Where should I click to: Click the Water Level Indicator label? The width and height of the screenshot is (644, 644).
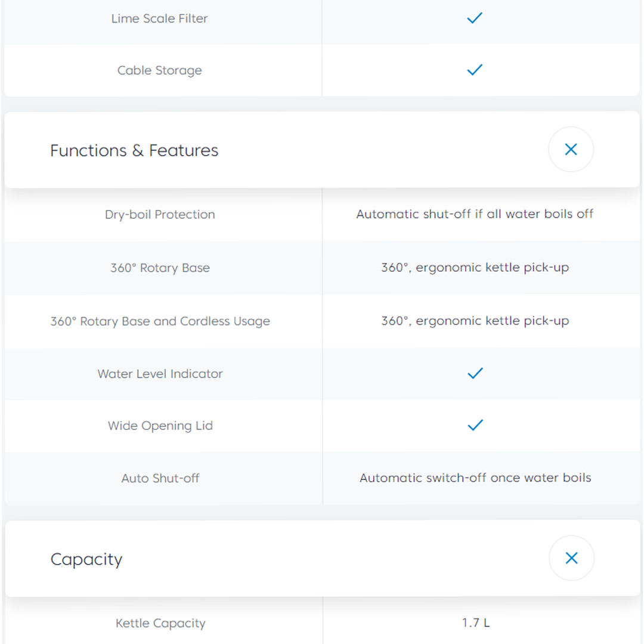point(160,374)
